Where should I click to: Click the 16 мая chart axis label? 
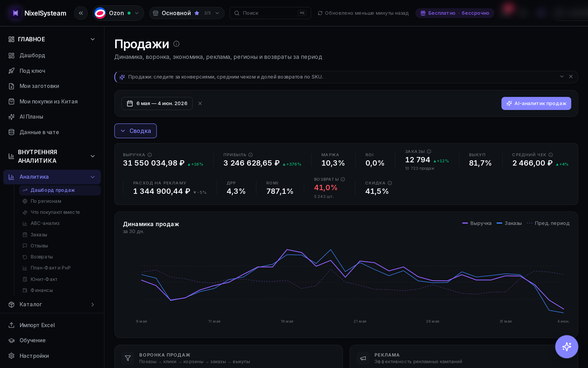click(287, 321)
